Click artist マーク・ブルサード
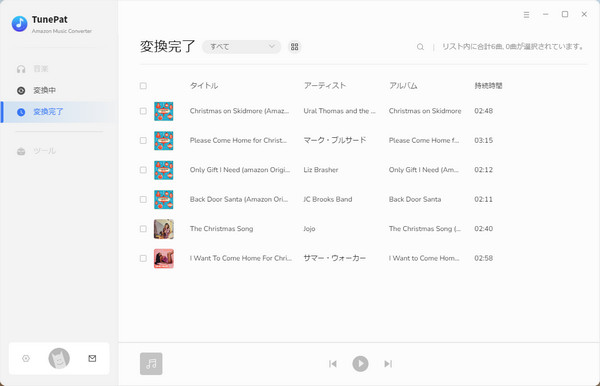The width and height of the screenshot is (600, 386). click(335, 140)
